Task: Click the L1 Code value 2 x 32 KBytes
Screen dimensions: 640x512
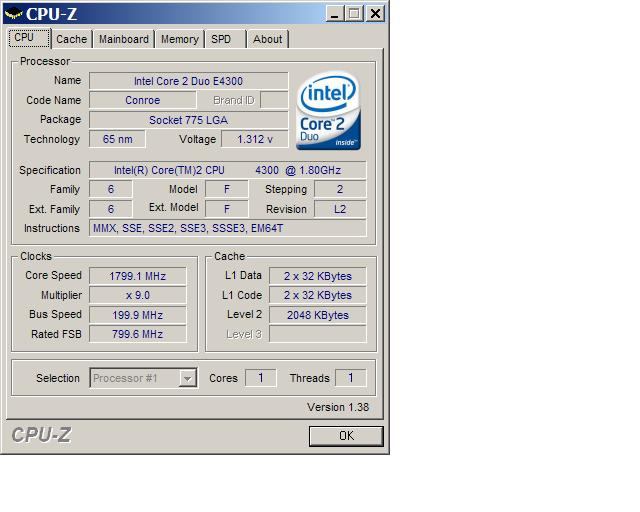Action: point(318,295)
